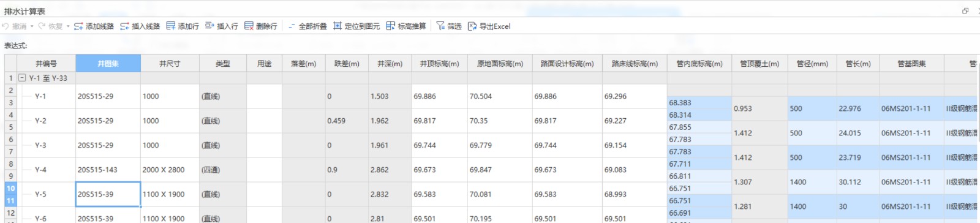The width and height of the screenshot is (980, 223).
Task: Click the 添加行 add row button
Action: point(183,26)
